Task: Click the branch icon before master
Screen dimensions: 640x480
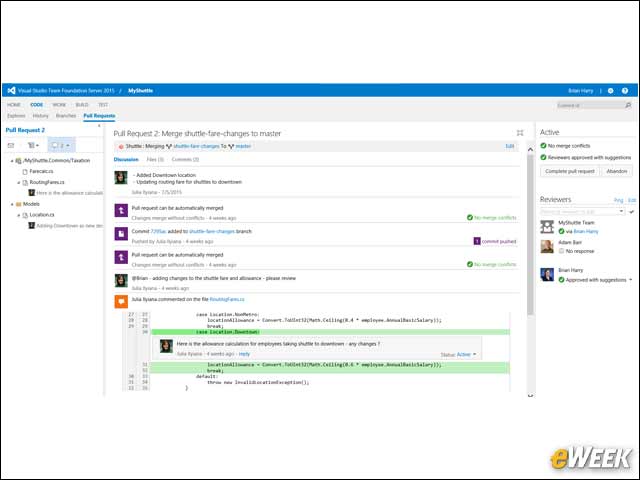Action: pyautogui.click(x=231, y=146)
